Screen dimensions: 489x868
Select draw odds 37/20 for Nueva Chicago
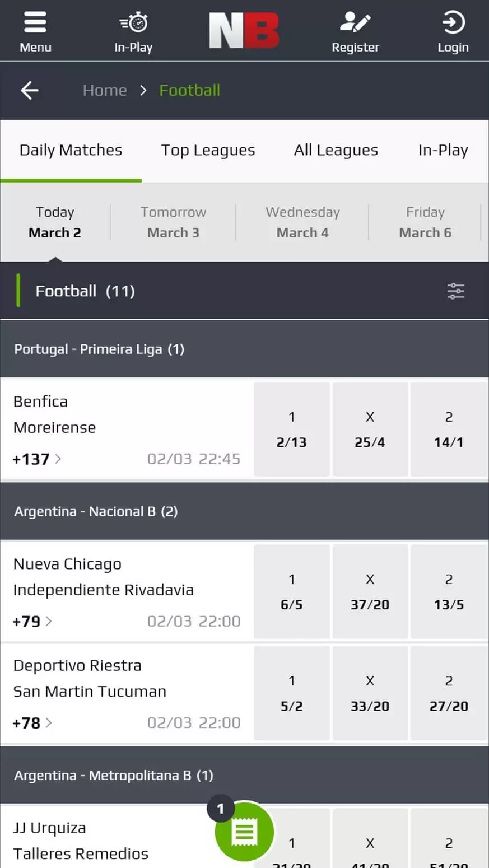(370, 592)
